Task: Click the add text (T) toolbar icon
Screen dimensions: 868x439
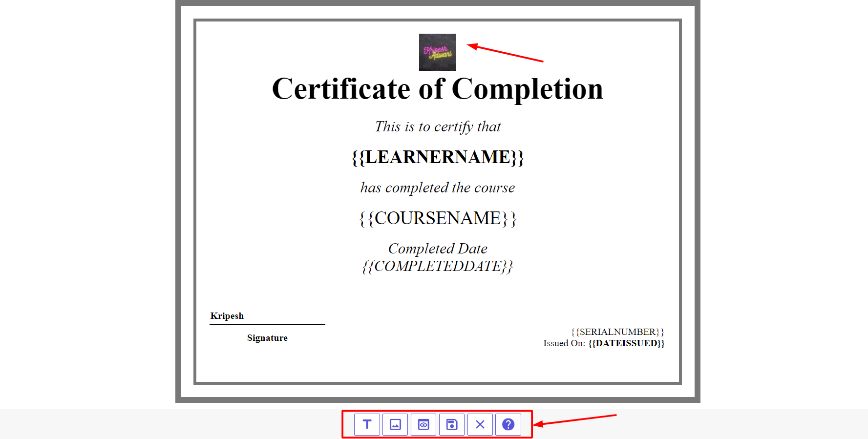Action: pos(367,424)
